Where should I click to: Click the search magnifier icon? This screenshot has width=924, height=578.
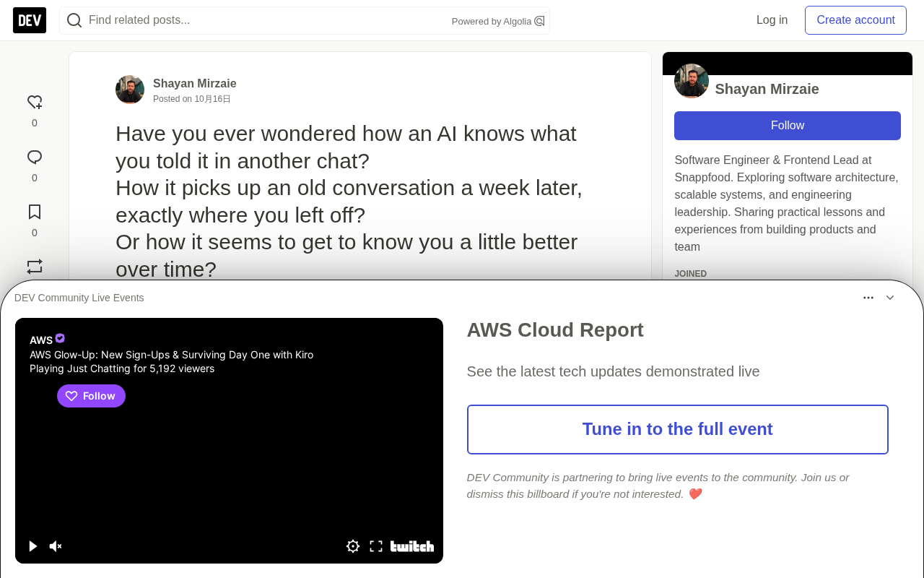click(x=74, y=20)
